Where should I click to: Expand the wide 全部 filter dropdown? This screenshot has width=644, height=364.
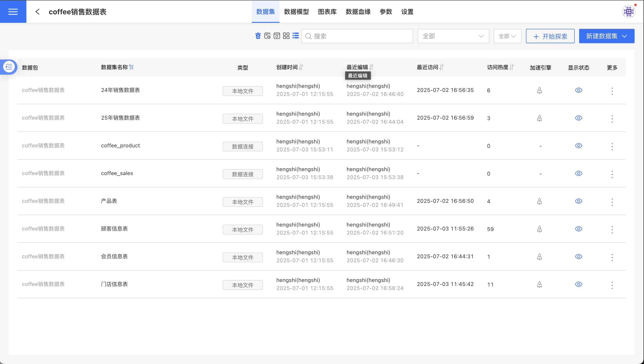point(453,36)
